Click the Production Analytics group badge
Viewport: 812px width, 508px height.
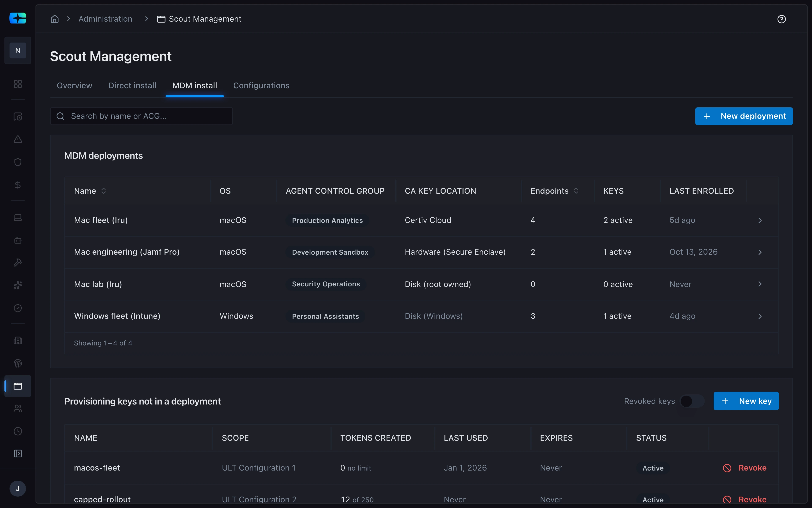327,220
